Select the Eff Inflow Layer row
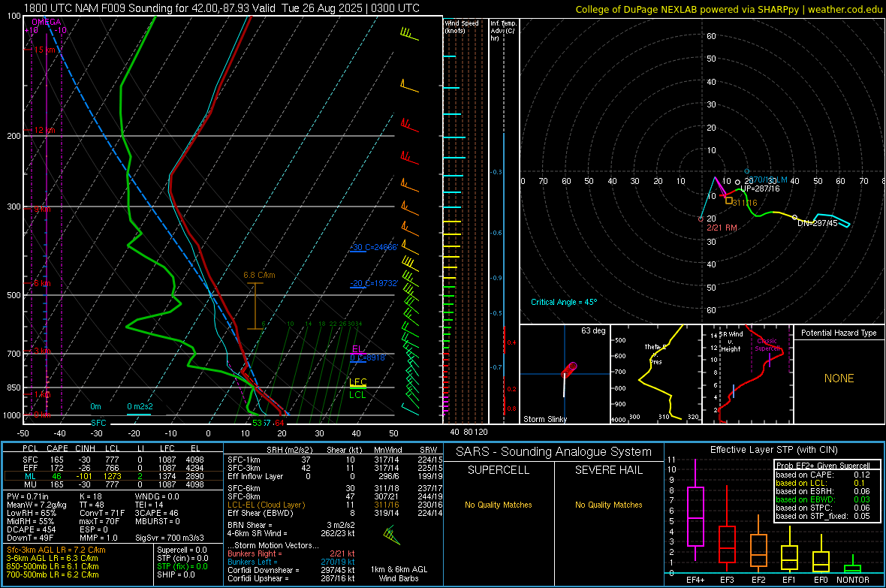The width and height of the screenshot is (886, 588). [x=335, y=476]
